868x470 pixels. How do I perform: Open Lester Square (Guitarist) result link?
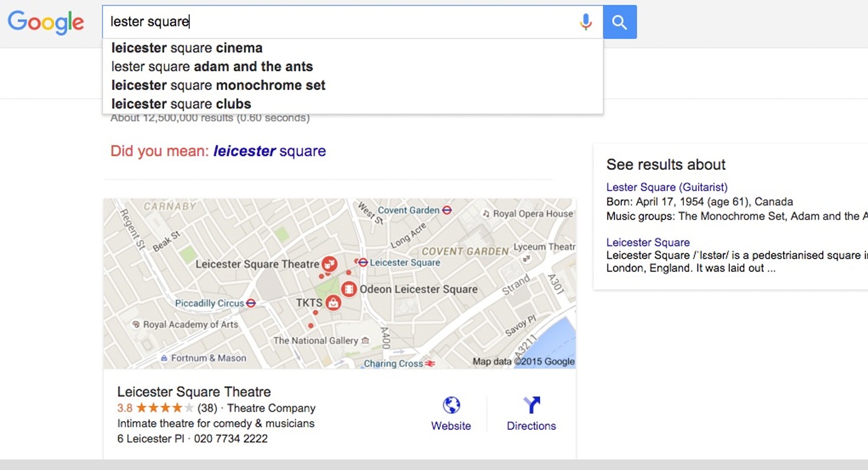pyautogui.click(x=667, y=187)
